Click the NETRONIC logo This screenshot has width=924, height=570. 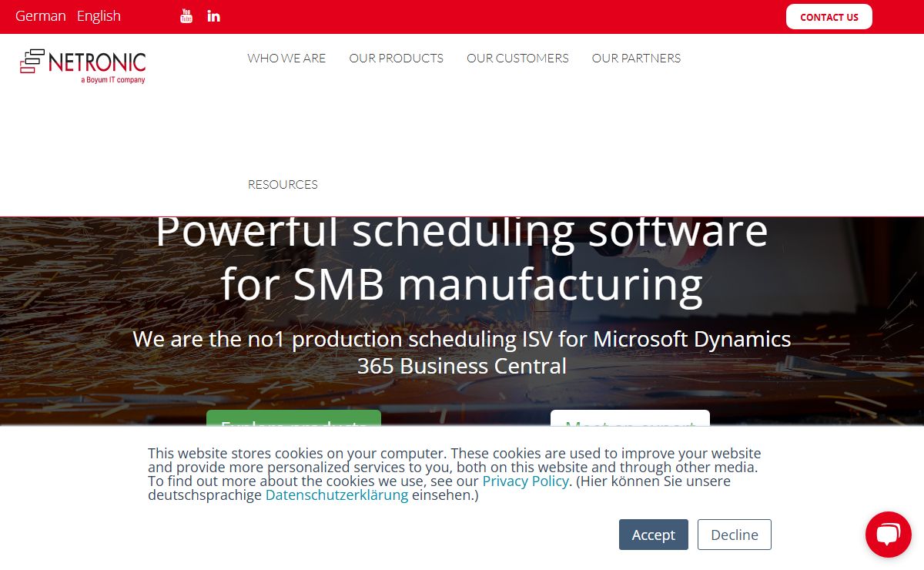click(x=83, y=66)
